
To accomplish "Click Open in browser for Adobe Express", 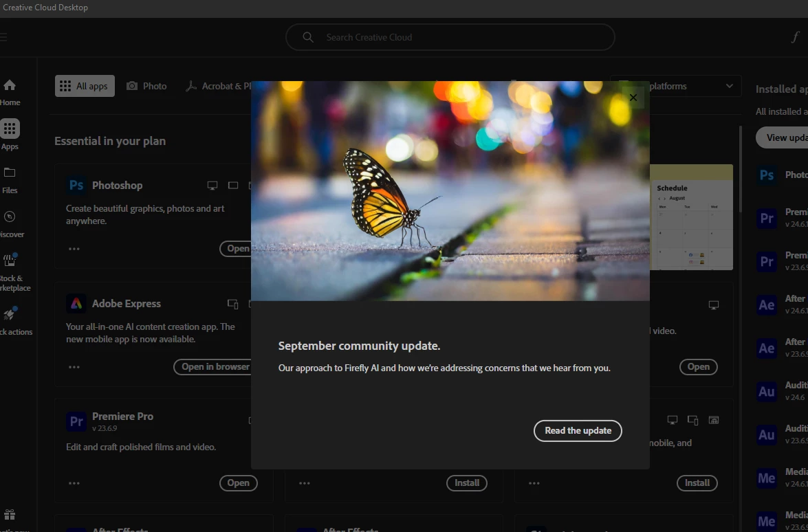I will [x=212, y=366].
